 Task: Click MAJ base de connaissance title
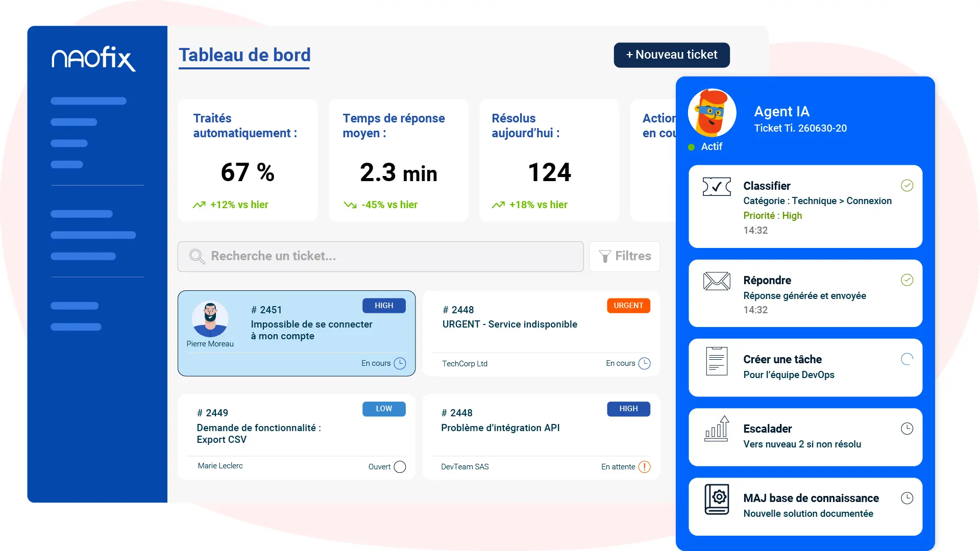click(811, 498)
